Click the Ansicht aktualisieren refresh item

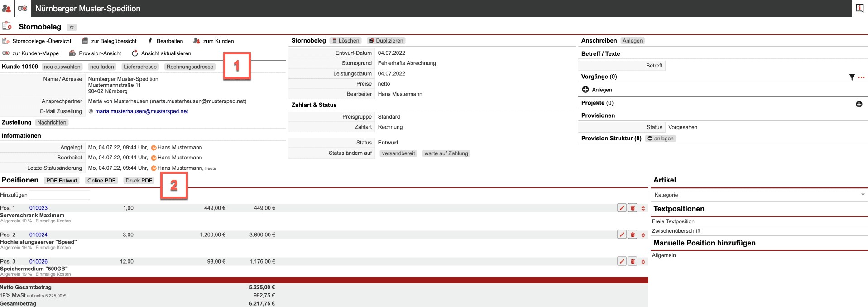pos(161,53)
